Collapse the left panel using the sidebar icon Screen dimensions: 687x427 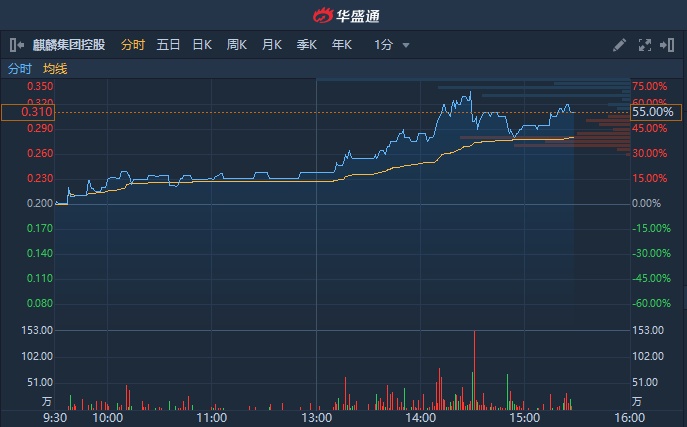[x=16, y=45]
